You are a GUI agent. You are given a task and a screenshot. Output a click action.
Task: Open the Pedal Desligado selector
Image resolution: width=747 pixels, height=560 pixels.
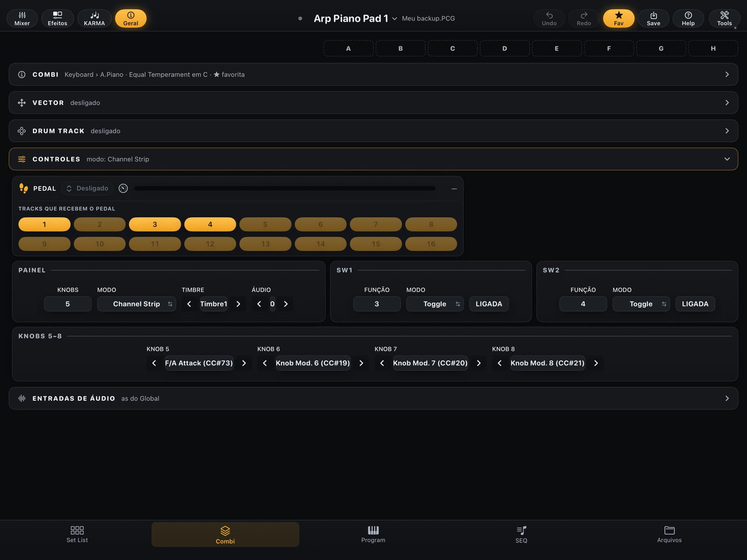click(87, 189)
